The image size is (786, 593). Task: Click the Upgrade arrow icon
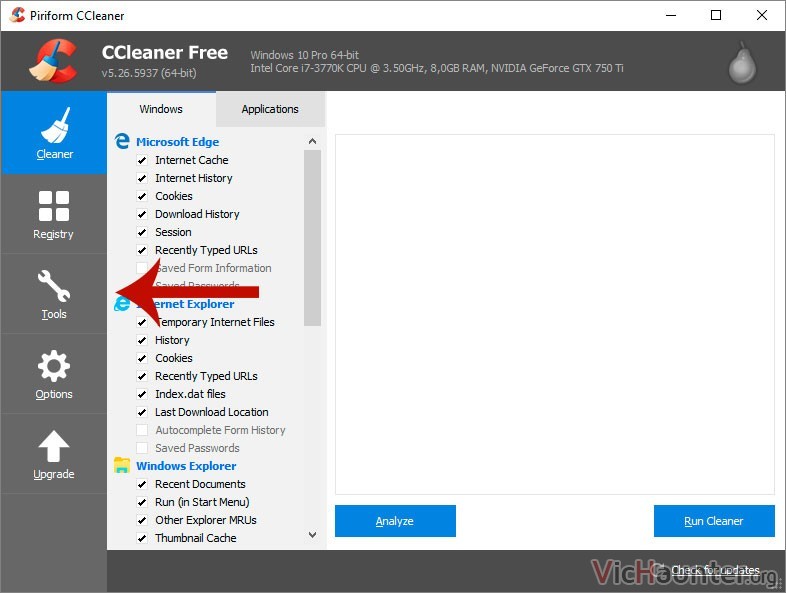coord(54,446)
